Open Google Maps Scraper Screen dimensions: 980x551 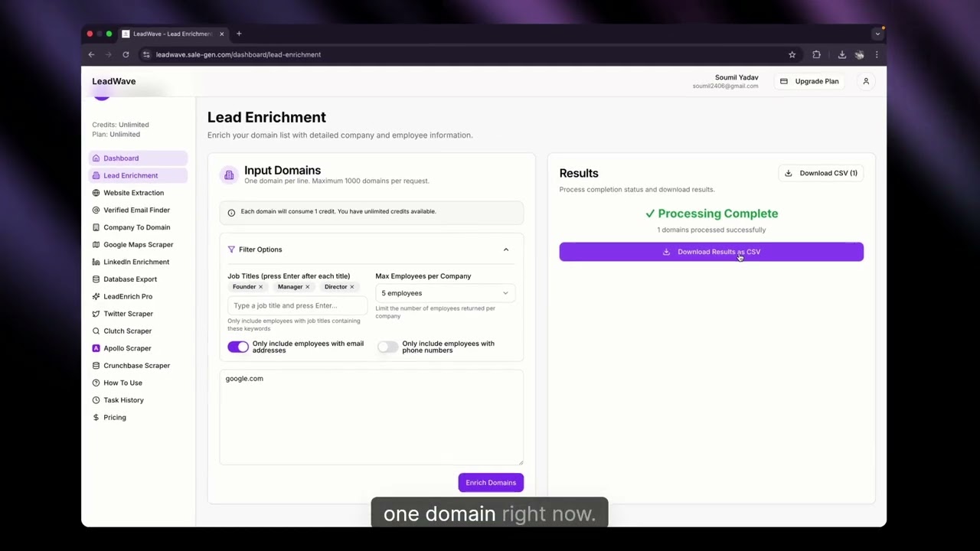[138, 244]
